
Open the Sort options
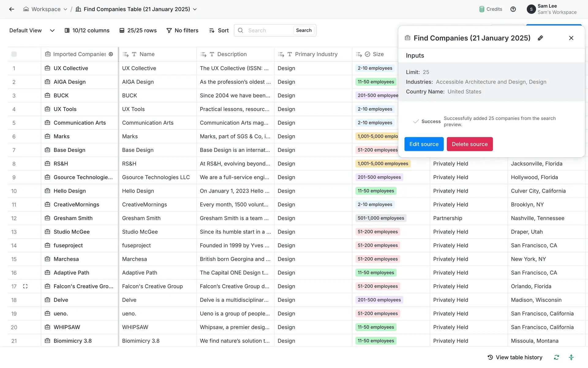[219, 30]
